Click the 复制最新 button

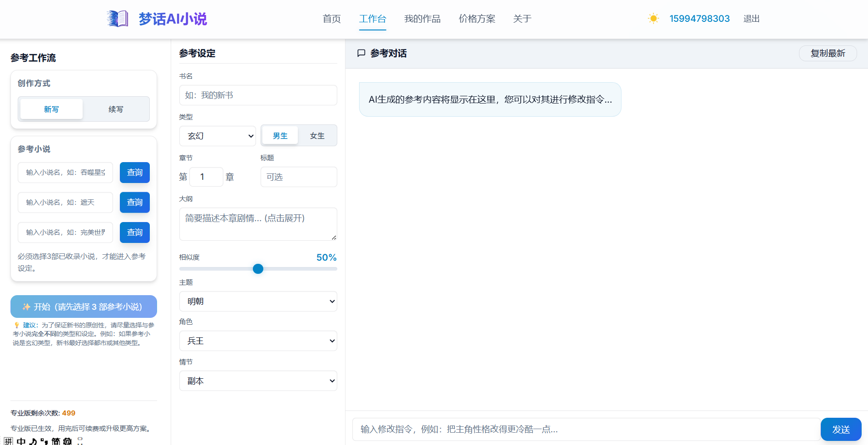click(x=828, y=53)
